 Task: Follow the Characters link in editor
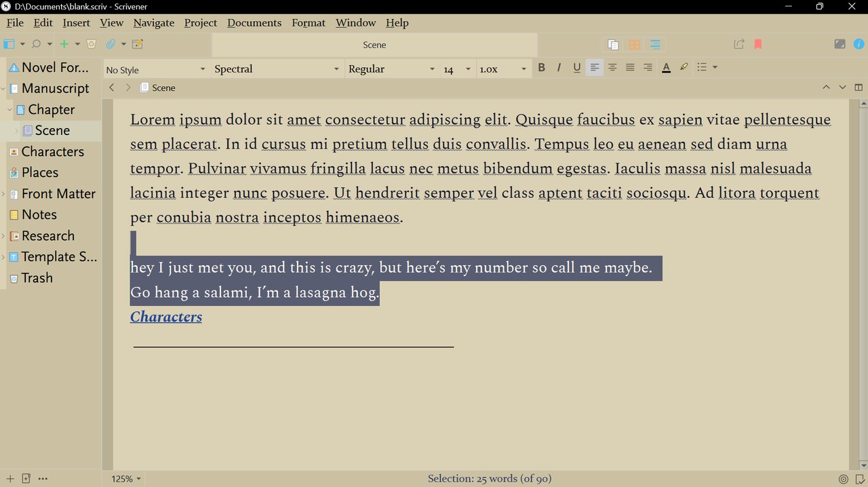click(x=166, y=317)
